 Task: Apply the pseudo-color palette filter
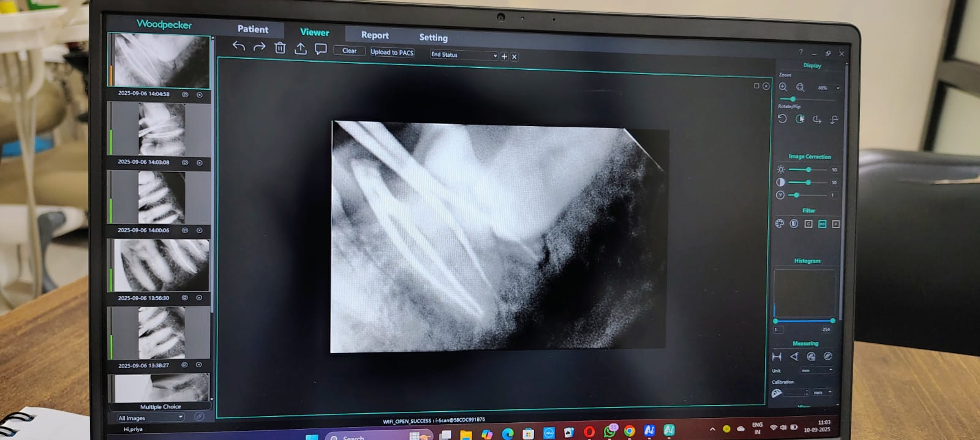pyautogui.click(x=780, y=223)
